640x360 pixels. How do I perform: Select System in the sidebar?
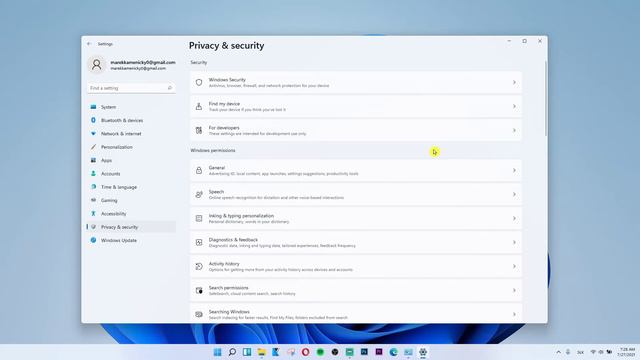(x=131, y=107)
